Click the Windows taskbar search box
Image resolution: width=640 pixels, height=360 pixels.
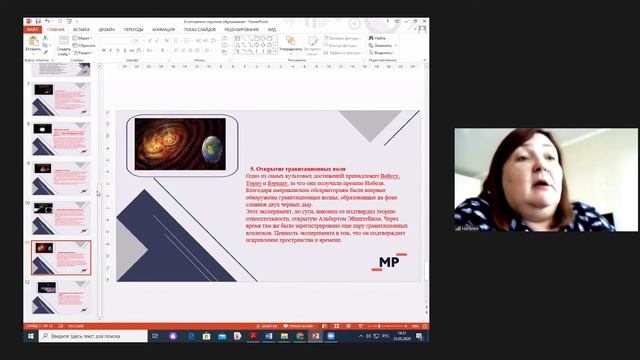[93, 336]
